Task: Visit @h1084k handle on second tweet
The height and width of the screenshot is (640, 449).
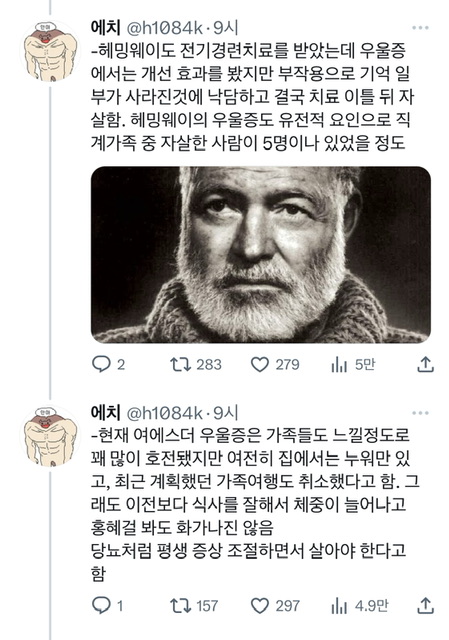Action: pos(165,413)
